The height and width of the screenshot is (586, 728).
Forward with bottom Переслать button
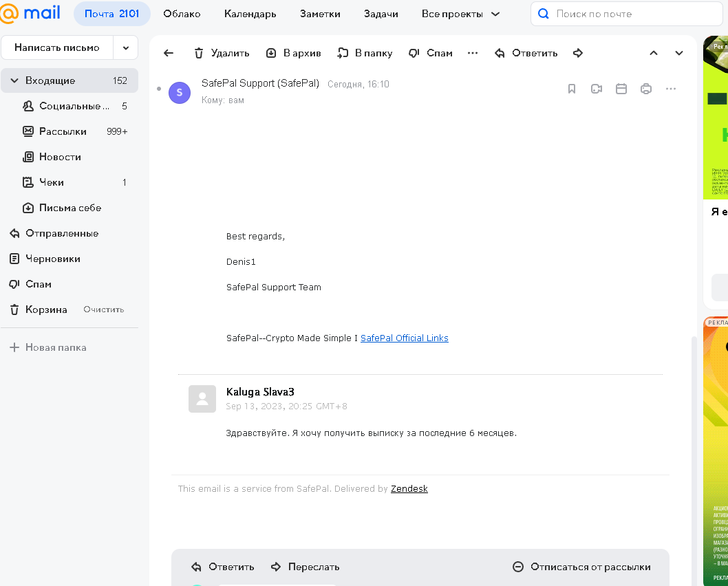pyautogui.click(x=305, y=567)
